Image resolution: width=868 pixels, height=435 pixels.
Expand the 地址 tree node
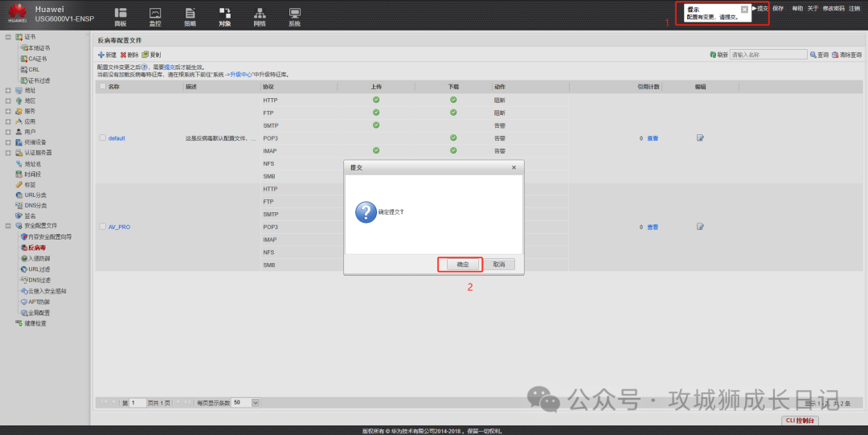pyautogui.click(x=8, y=90)
